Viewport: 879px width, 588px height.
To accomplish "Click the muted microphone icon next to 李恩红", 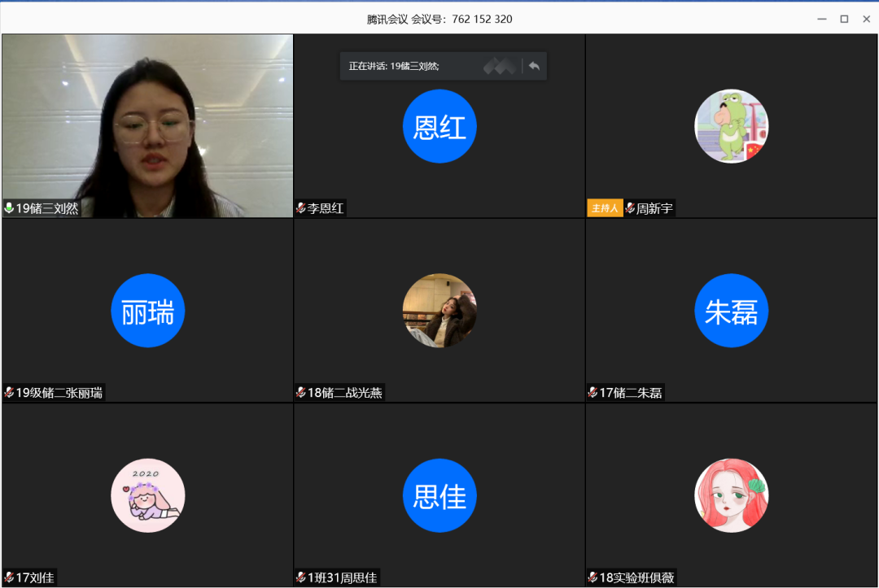I will 301,208.
